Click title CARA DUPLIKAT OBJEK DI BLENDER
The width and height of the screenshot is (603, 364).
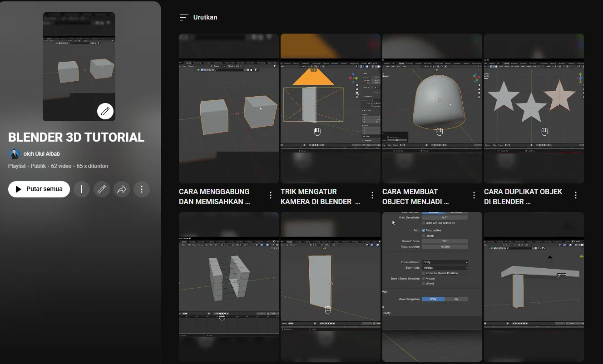tap(524, 197)
